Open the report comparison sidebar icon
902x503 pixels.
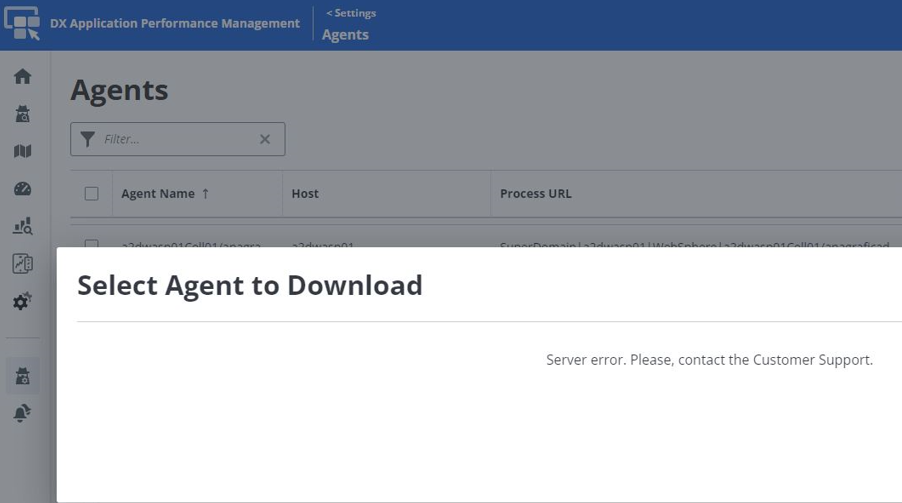point(22,264)
